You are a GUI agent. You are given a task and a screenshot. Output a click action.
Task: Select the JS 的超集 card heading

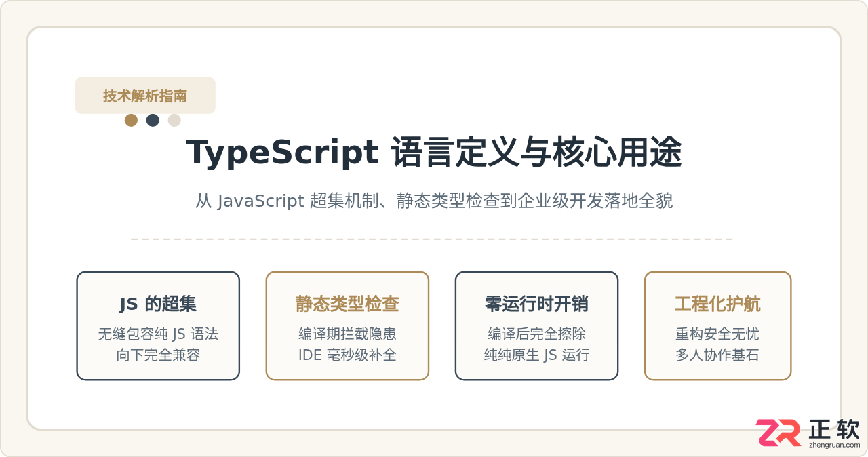[x=158, y=304]
